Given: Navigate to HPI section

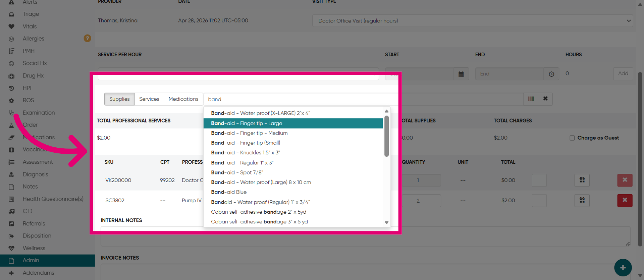Looking at the screenshot, I should tap(27, 88).
